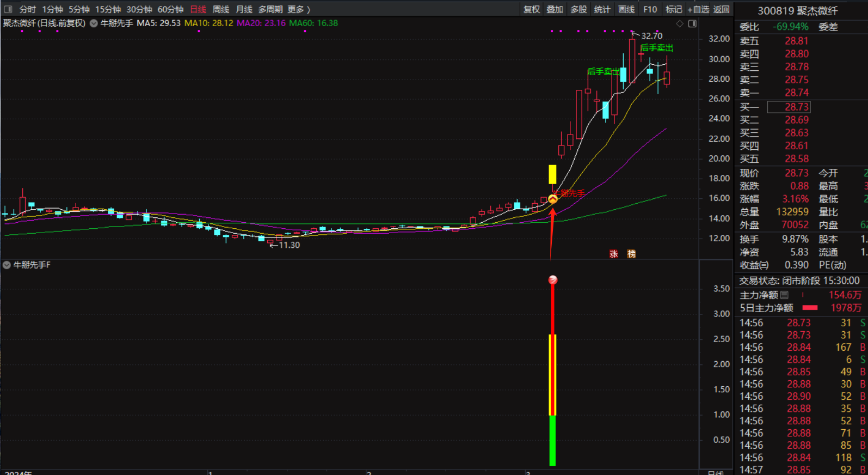Click the left sidebar panel toggle icon
This screenshot has width=868, height=475.
[x=8, y=9]
